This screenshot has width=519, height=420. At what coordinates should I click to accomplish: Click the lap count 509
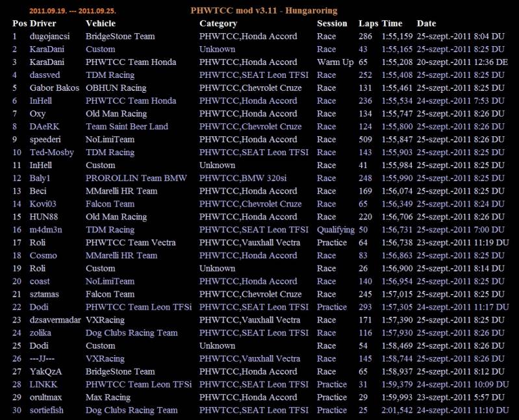tap(366, 140)
